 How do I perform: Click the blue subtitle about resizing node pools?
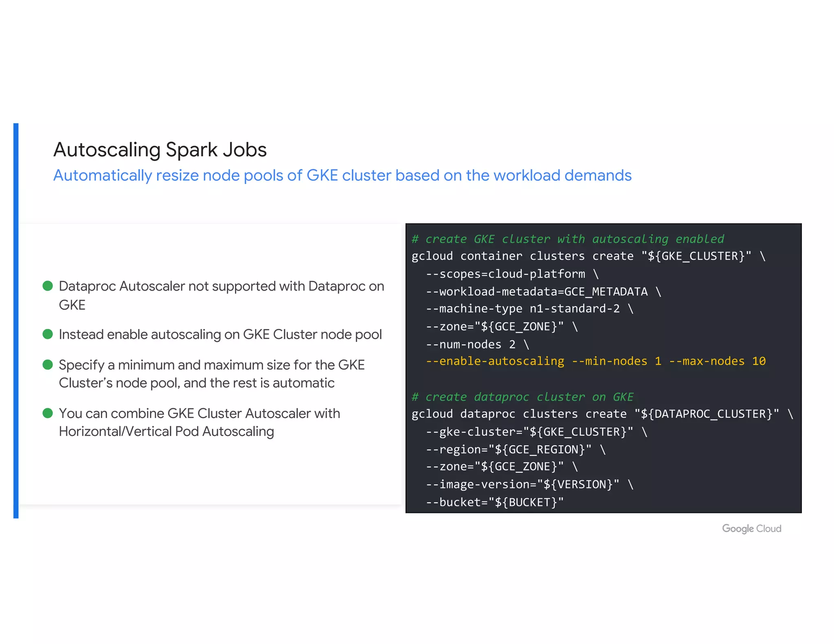coord(342,175)
